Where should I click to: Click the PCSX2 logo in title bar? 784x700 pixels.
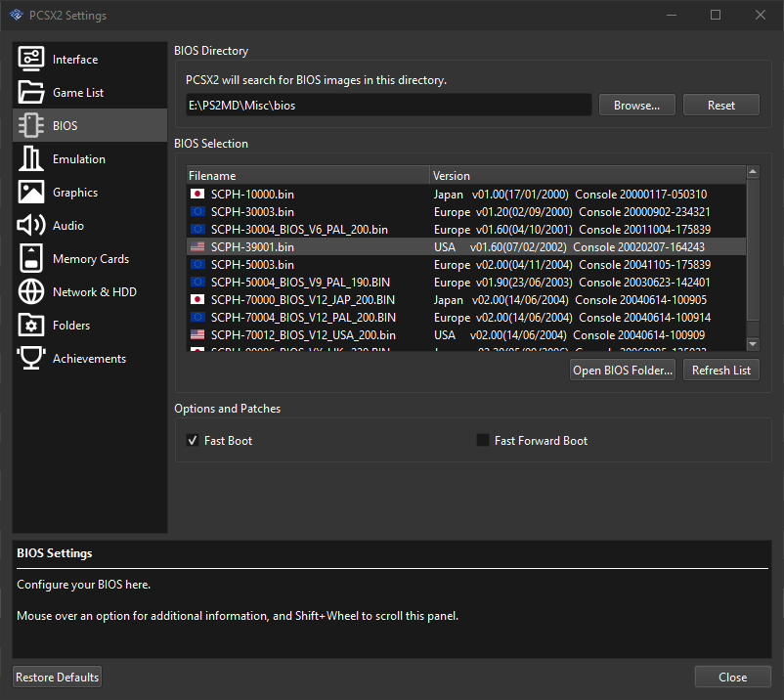[17, 15]
